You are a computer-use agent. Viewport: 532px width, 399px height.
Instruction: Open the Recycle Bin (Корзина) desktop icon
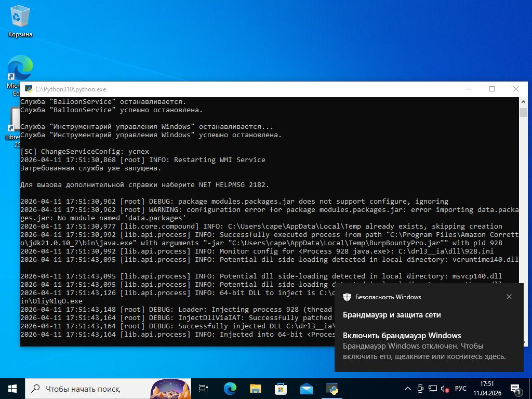point(20,22)
